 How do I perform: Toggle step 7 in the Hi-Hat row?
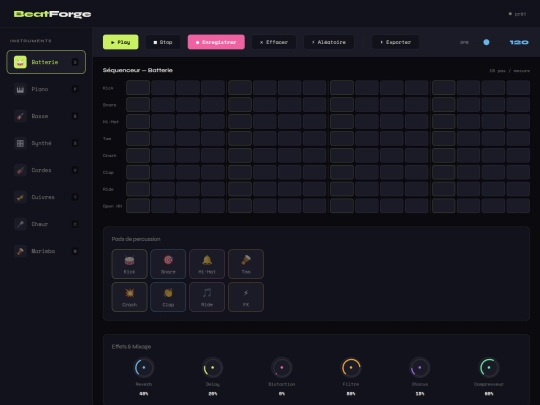click(x=290, y=121)
